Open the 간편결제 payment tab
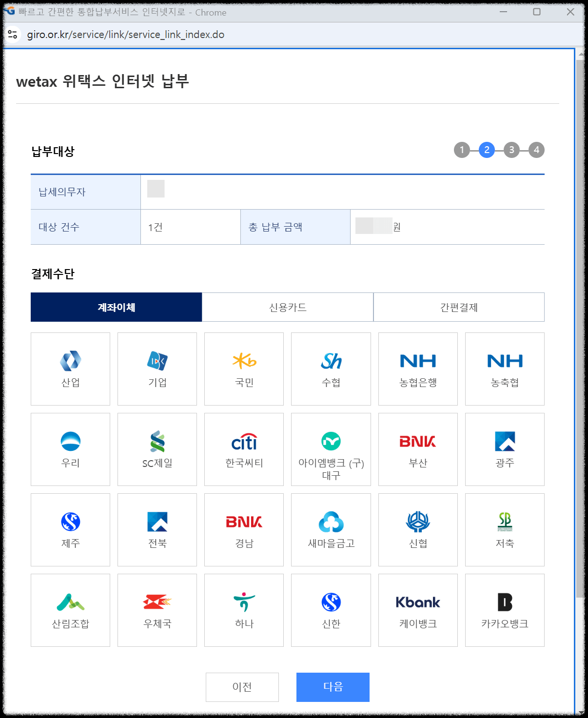 tap(458, 307)
